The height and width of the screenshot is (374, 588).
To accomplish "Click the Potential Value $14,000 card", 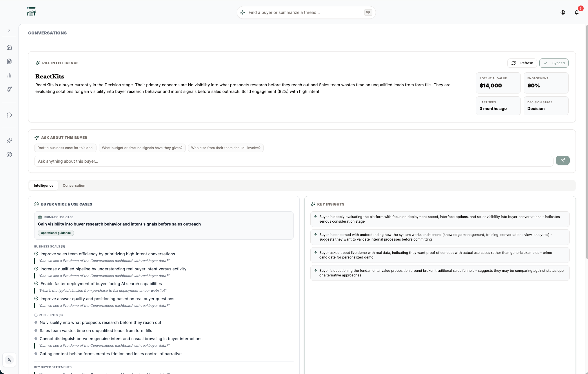I will click(x=498, y=83).
